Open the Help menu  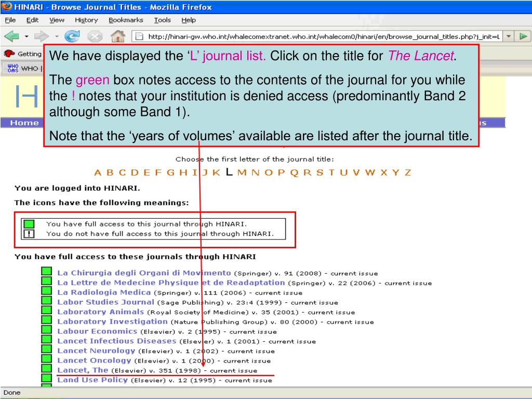click(x=188, y=20)
